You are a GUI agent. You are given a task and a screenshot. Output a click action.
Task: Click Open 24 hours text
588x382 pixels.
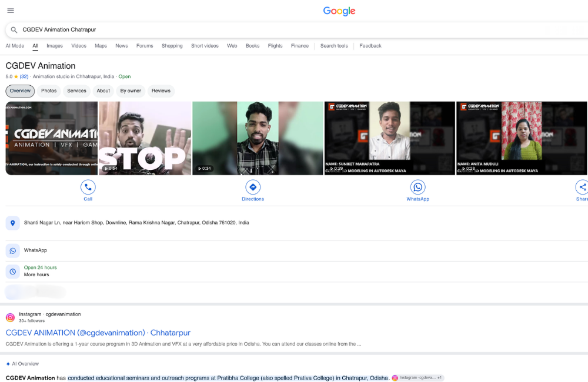tap(40, 267)
